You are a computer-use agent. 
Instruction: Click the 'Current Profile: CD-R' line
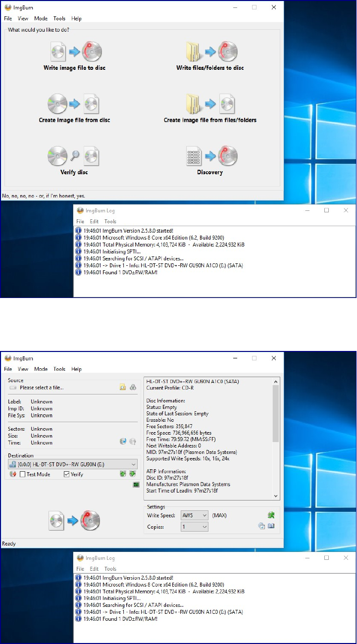[x=169, y=388]
